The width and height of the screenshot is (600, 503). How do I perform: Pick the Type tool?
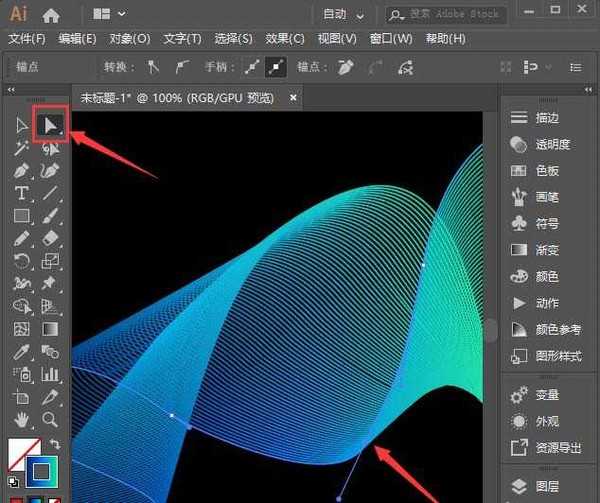point(21,193)
